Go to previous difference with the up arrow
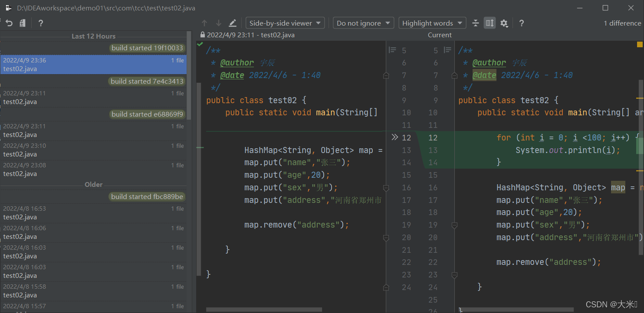644x313 pixels. coord(205,23)
